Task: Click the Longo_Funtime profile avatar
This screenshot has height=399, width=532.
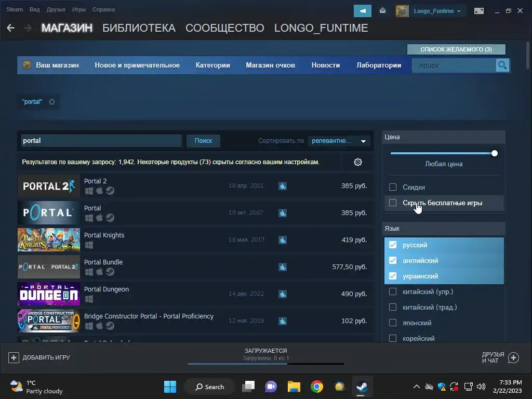Action: (x=402, y=11)
